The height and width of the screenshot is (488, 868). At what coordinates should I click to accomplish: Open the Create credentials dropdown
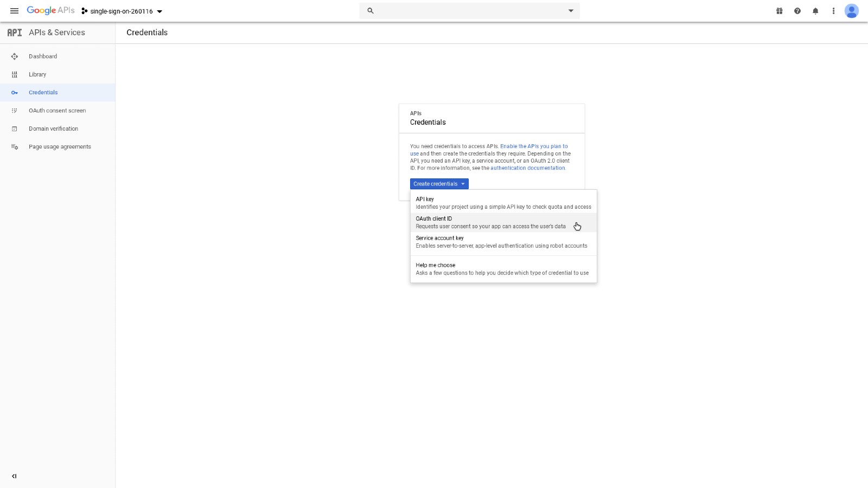438,184
